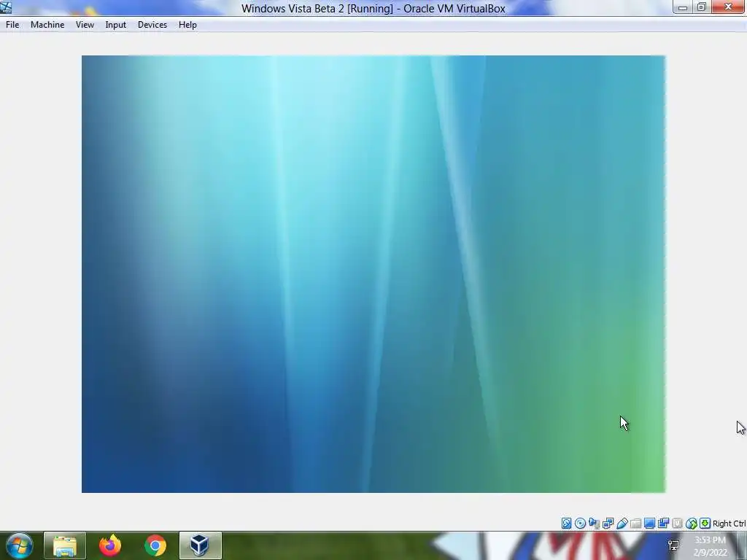Screen dimensions: 747x560
Task: Click the grayed CPU virtualization status icon
Action: pyautogui.click(x=677, y=524)
